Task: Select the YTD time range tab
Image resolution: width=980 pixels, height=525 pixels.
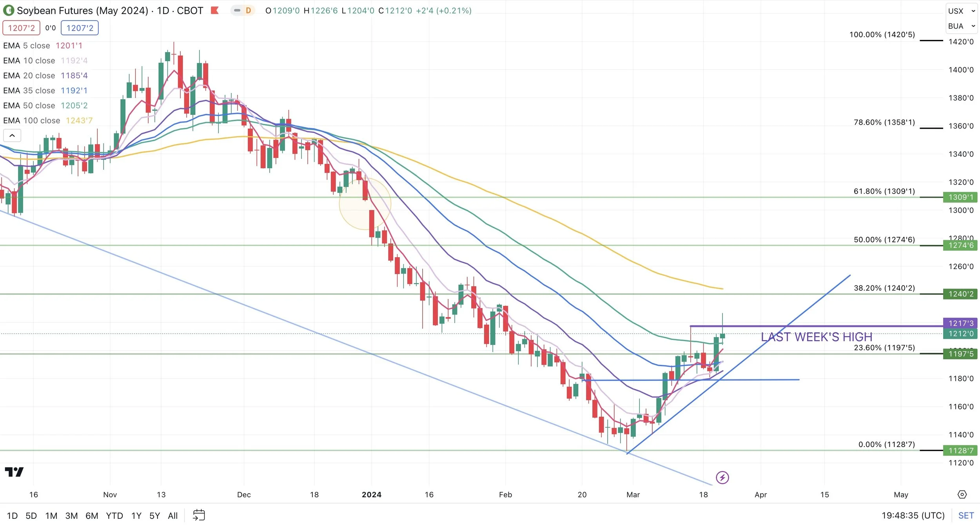Action: (x=114, y=516)
